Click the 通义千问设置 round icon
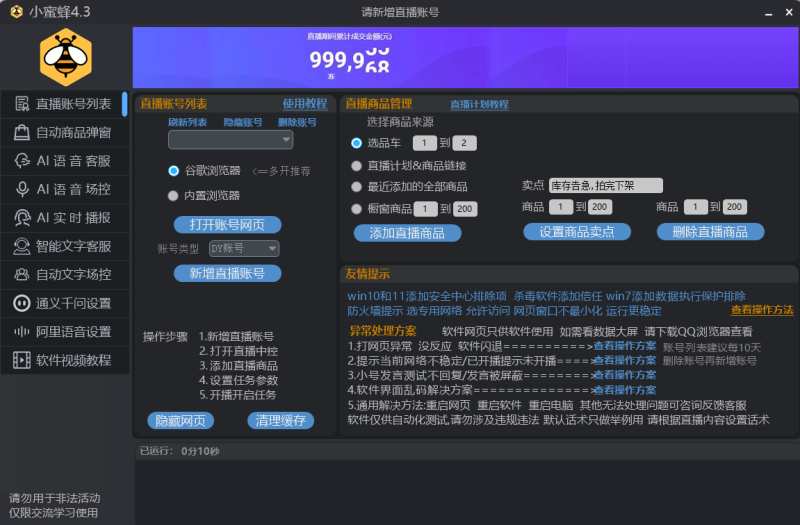 (21, 303)
